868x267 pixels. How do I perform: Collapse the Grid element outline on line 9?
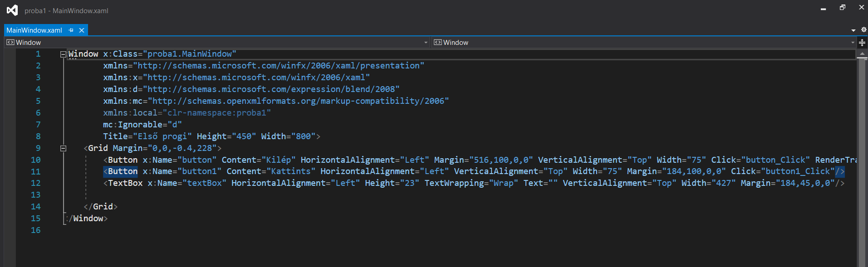click(x=63, y=148)
